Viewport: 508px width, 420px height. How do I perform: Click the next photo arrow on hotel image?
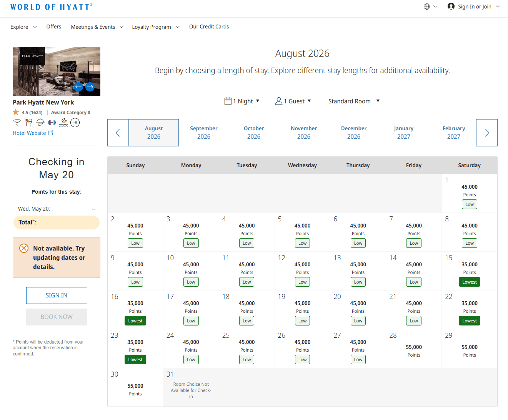(90, 86)
